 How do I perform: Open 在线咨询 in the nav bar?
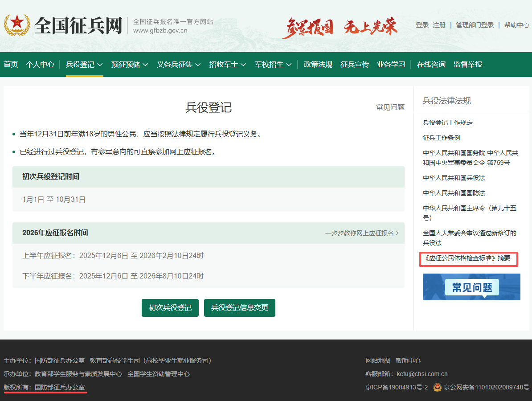[x=431, y=65]
